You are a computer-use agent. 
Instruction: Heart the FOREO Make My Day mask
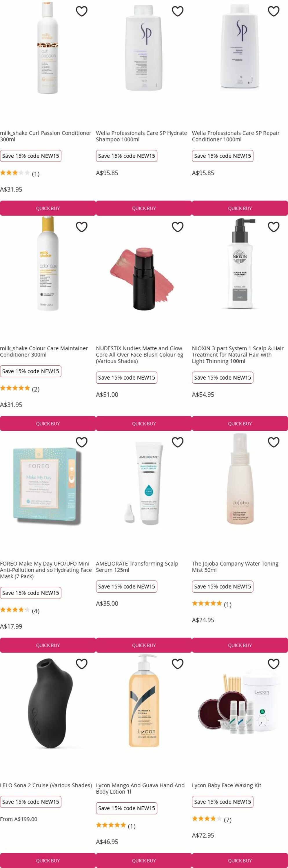82,442
